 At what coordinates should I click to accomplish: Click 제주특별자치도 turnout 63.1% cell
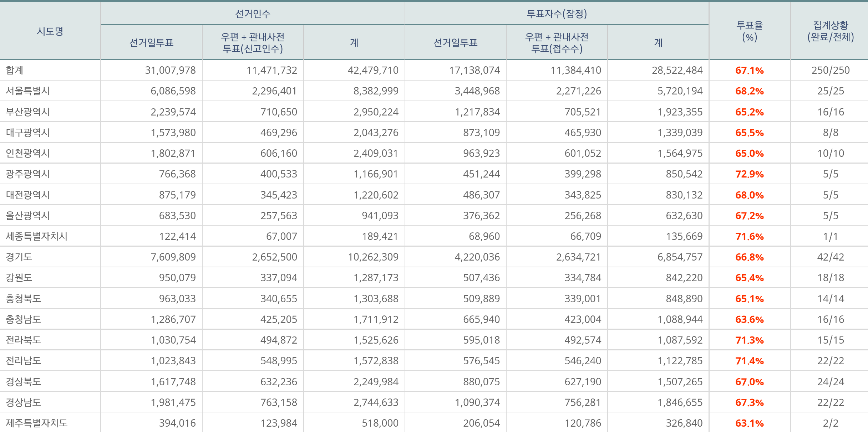tap(749, 423)
